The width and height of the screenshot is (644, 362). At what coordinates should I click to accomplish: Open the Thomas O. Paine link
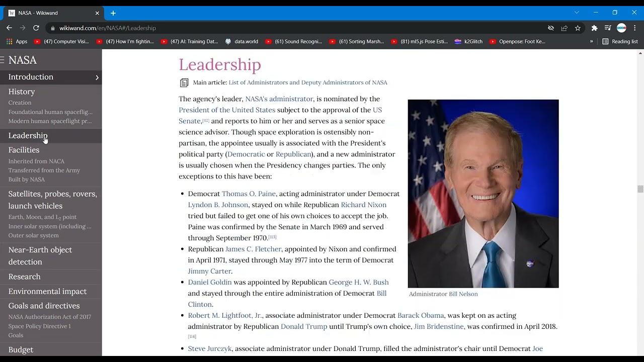(x=249, y=194)
